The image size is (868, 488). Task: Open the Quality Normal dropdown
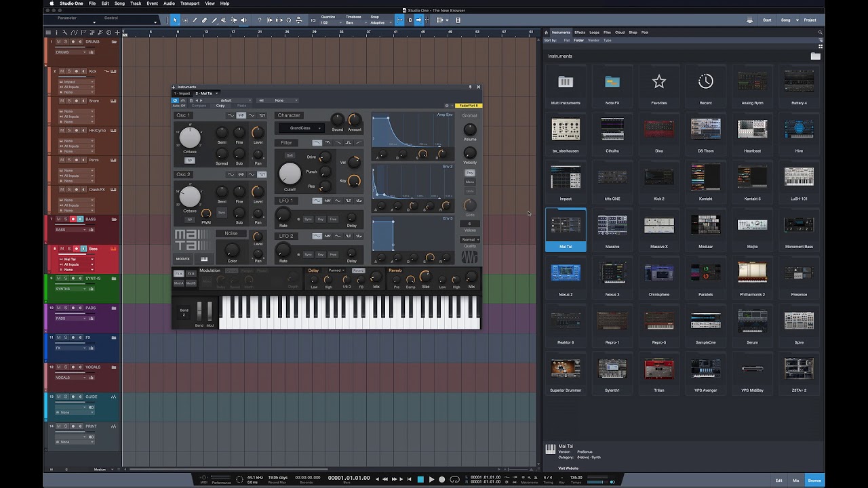470,239
